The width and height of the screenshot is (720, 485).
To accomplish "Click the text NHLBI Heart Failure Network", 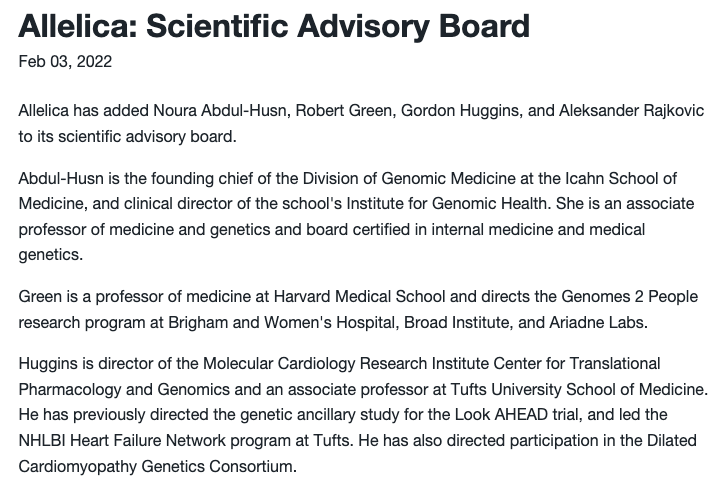I will pyautogui.click(x=122, y=440).
